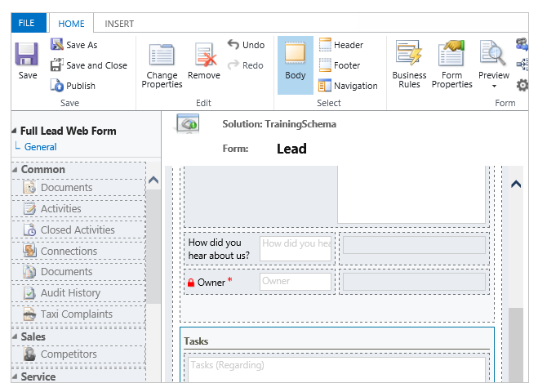Click the Lead form name
The width and height of the screenshot is (538, 392).
(291, 149)
